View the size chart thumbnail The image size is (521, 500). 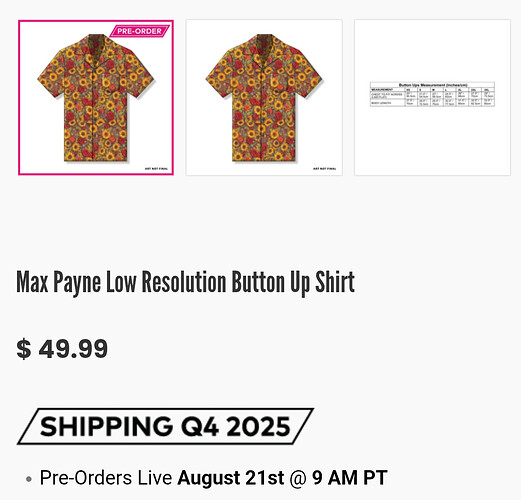pyautogui.click(x=432, y=97)
